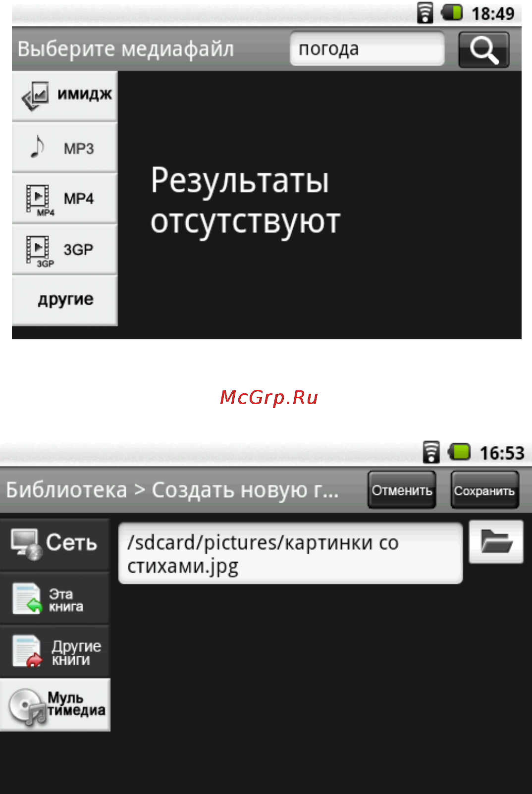The height and width of the screenshot is (794, 532).
Task: Select the "имидж" image category tab
Action: click(64, 96)
